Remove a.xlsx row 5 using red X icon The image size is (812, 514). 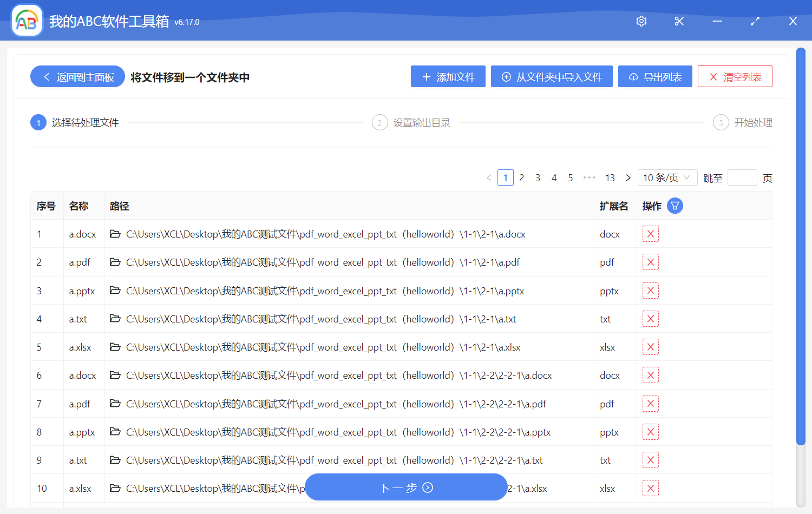[x=650, y=346]
